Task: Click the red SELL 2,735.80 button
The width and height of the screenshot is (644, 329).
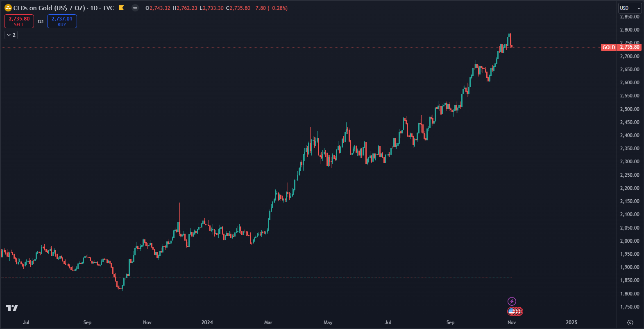Action: 19,21
